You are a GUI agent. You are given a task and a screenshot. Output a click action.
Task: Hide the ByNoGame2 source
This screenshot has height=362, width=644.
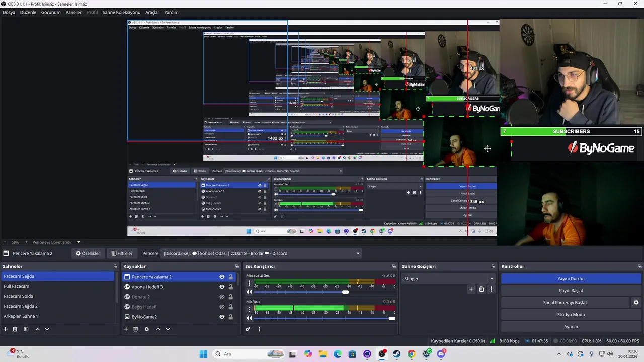click(x=222, y=317)
